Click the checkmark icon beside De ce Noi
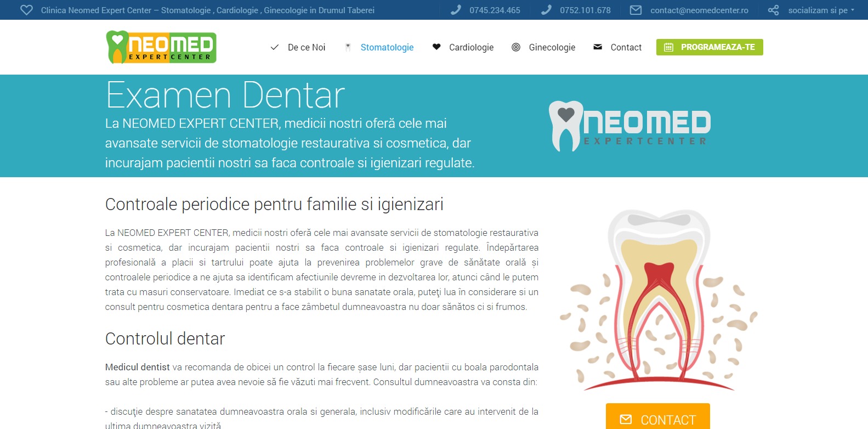The image size is (868, 429). coord(275,47)
